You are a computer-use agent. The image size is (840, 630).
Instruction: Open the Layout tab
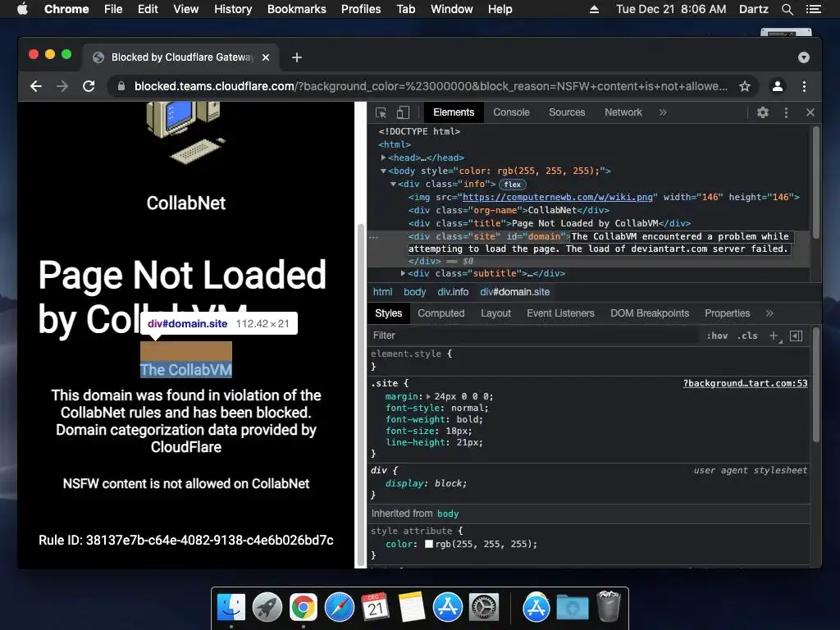point(495,313)
